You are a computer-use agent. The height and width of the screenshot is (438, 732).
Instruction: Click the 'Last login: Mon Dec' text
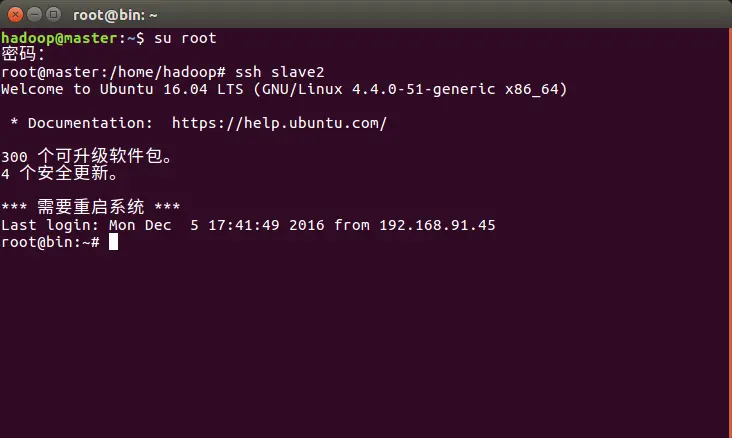point(86,225)
